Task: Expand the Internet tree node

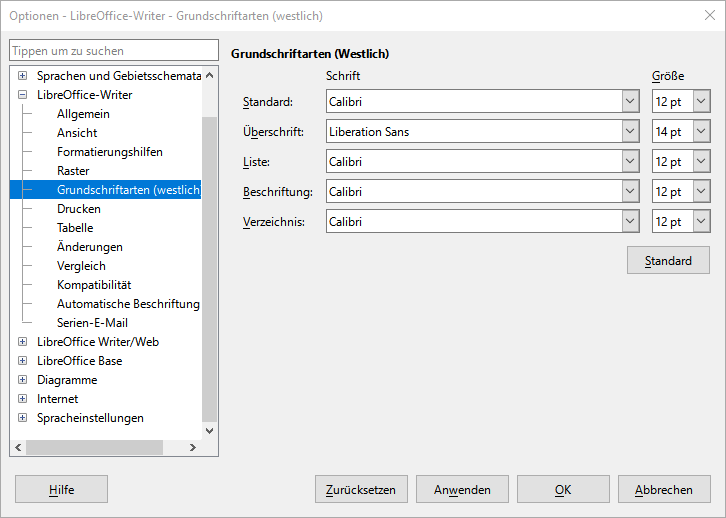Action: (x=23, y=399)
